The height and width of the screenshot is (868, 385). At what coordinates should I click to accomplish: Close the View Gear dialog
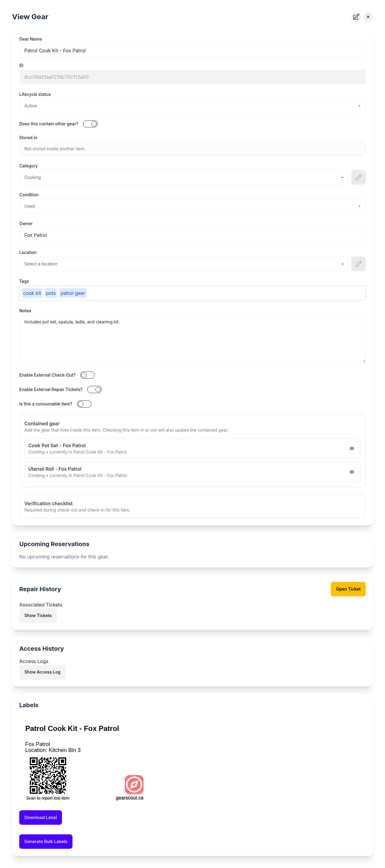pyautogui.click(x=368, y=17)
